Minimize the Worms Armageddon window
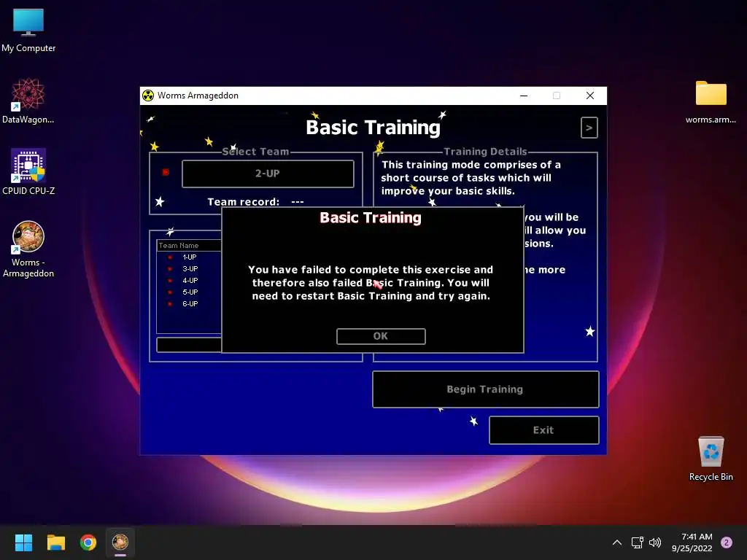The image size is (747, 560). pos(524,96)
